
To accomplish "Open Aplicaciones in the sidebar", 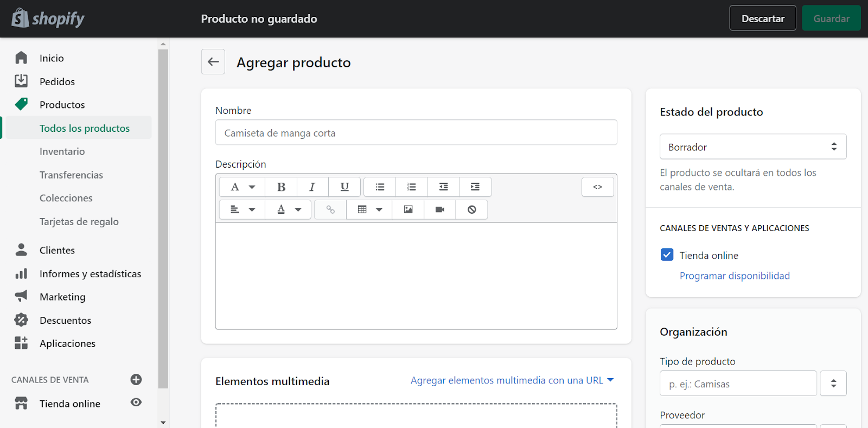I will click(x=67, y=343).
